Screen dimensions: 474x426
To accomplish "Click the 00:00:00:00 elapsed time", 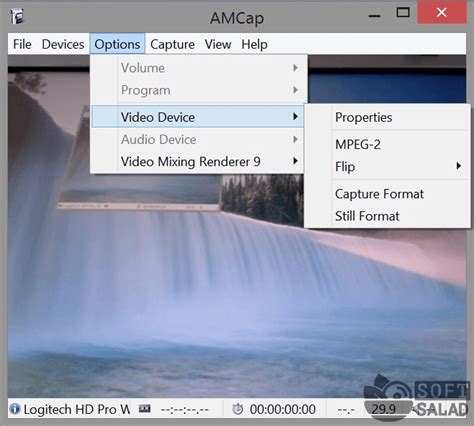I will pyautogui.click(x=283, y=409).
